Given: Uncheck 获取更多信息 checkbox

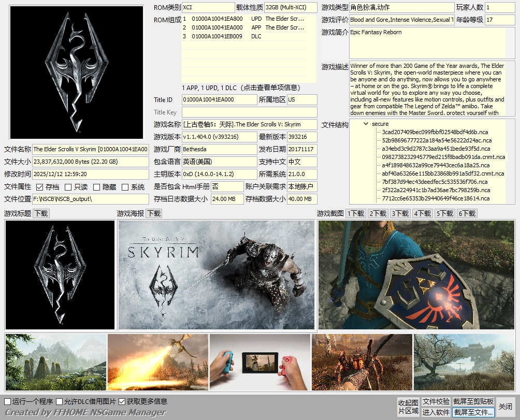Looking at the screenshot, I should point(122,402).
